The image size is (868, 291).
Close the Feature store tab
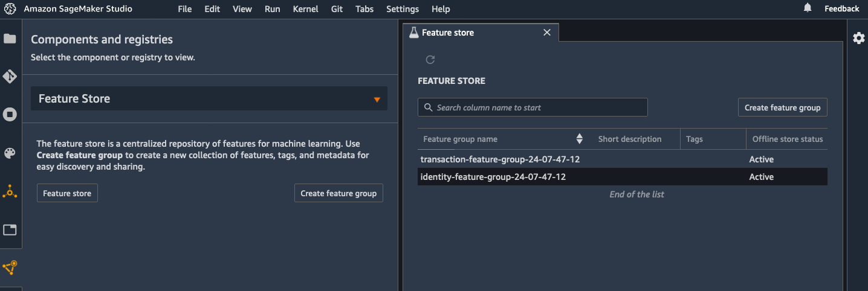[x=547, y=33]
